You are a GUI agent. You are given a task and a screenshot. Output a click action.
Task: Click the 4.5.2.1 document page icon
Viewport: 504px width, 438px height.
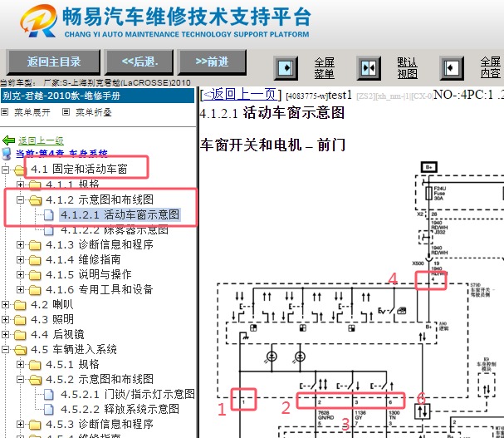click(x=48, y=394)
